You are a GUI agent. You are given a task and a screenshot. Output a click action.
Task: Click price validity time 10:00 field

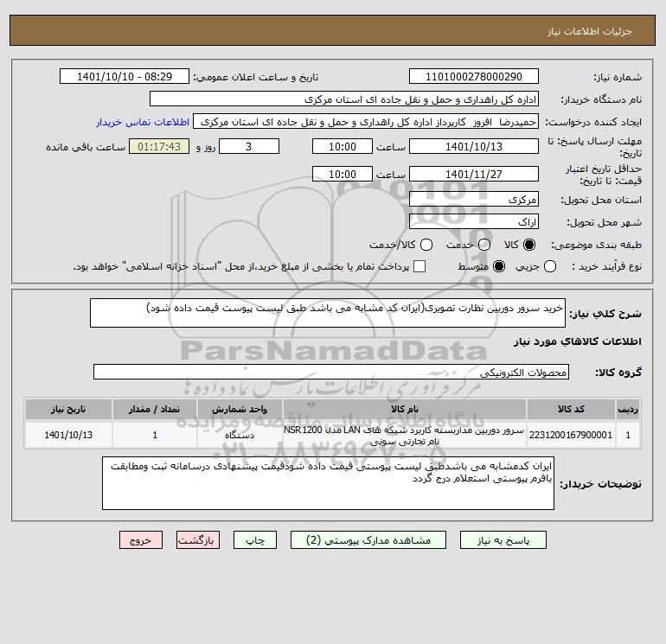(x=343, y=174)
